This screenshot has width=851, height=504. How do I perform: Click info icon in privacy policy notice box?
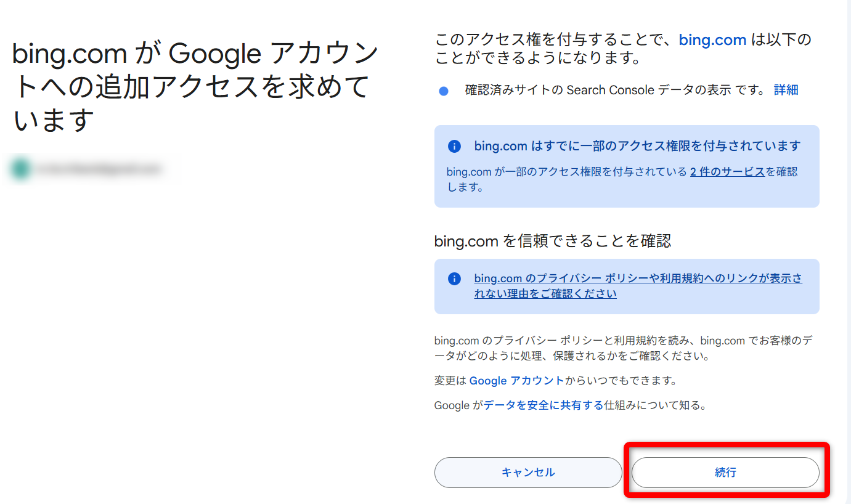(454, 278)
